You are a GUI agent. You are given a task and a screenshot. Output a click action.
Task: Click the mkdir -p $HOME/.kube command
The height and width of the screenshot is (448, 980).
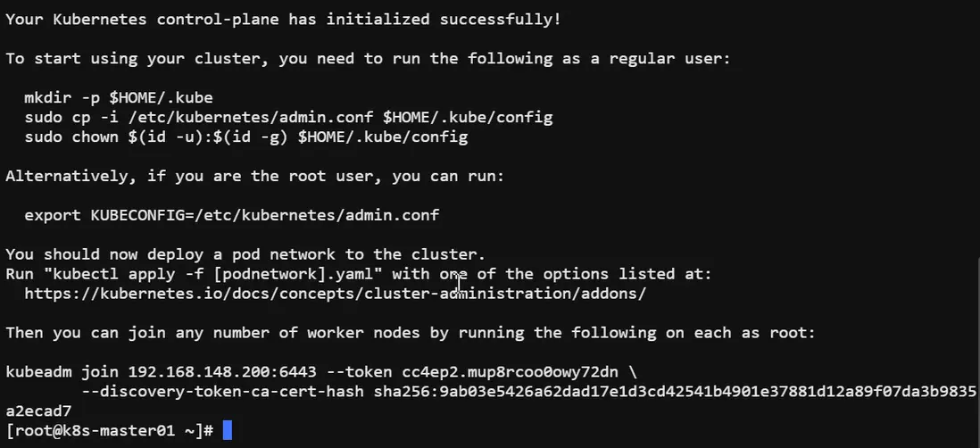pyautogui.click(x=119, y=97)
